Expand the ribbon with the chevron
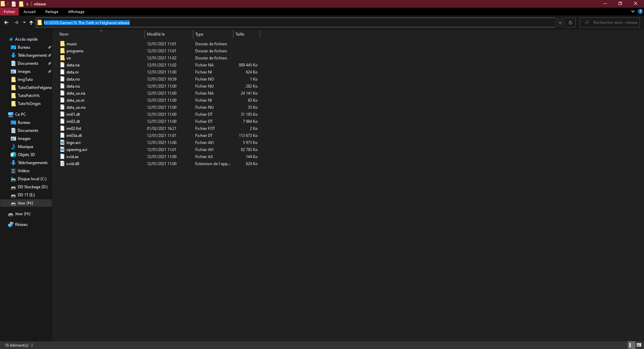644x349 pixels. pos(633,11)
